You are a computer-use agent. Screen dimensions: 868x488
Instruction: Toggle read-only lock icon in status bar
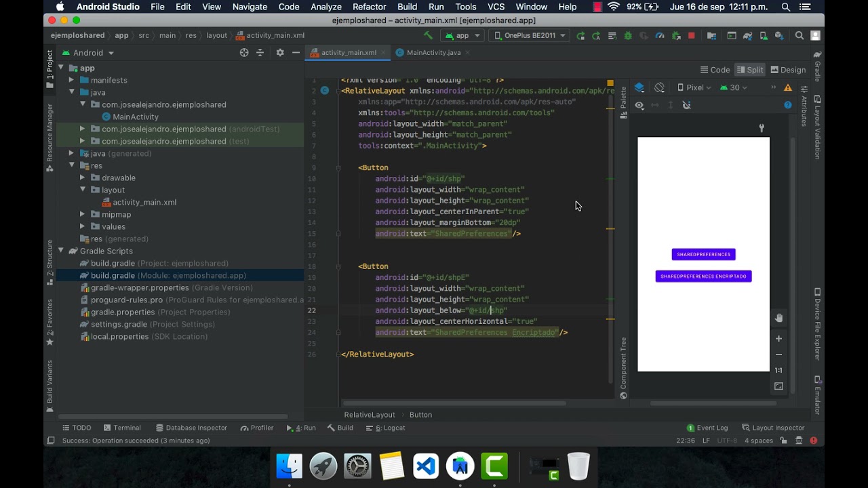(783, 441)
